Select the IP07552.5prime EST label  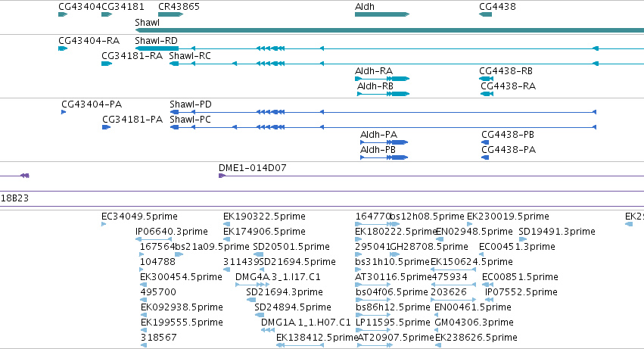(521, 293)
